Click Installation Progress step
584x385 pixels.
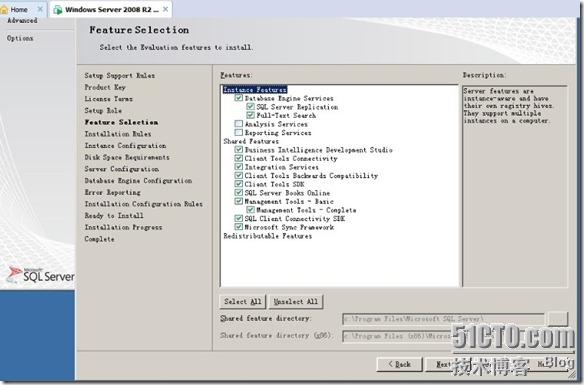(123, 227)
